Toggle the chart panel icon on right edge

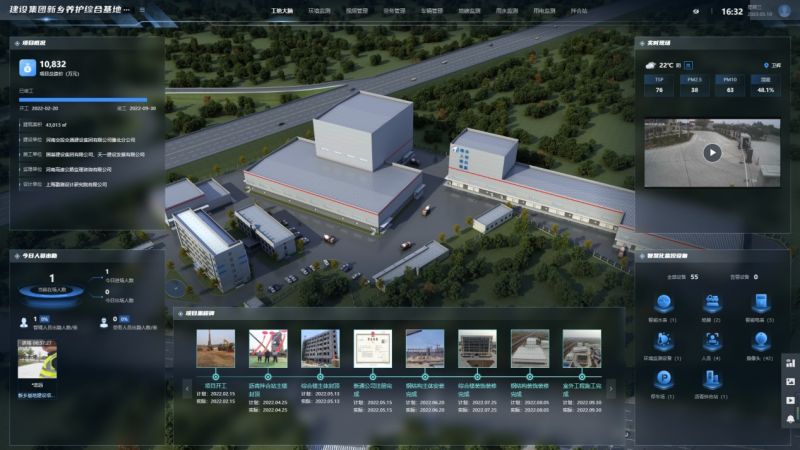[790, 363]
